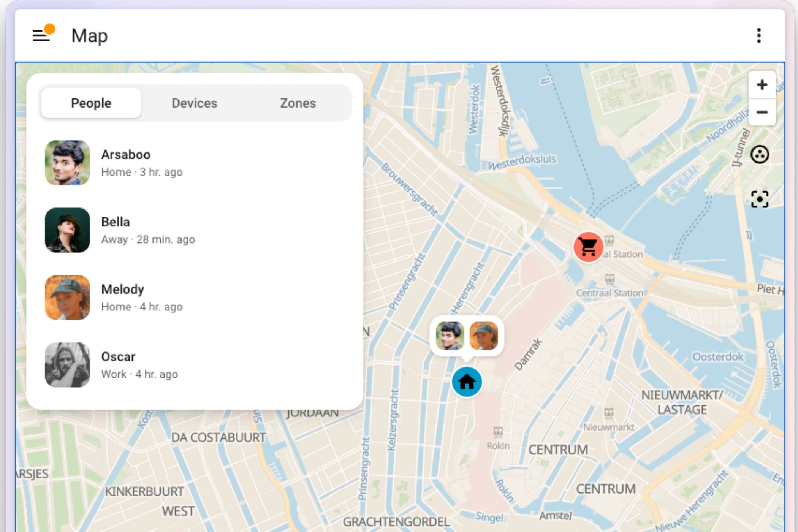This screenshot has height=532, width=798.
Task: Click the 'Away · 28 min. ago' status text
Action: point(148,239)
